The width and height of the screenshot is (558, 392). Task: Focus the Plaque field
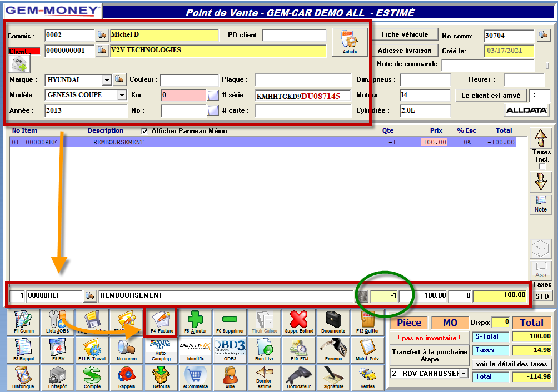303,80
